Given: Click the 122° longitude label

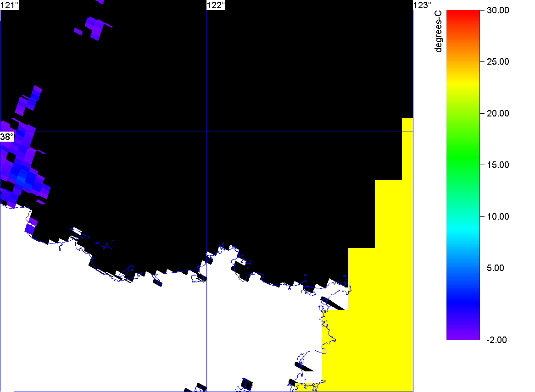Looking at the screenshot, I should tap(216, 5).
